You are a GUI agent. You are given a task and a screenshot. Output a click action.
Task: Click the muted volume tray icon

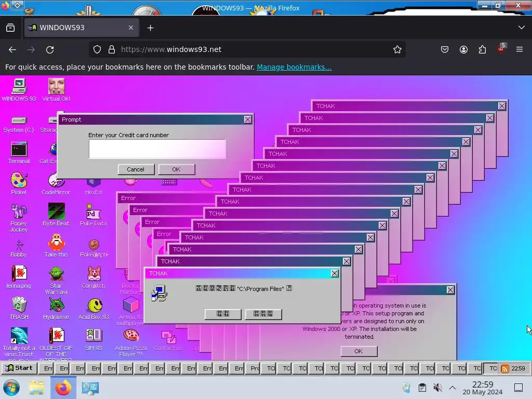pyautogui.click(x=437, y=388)
